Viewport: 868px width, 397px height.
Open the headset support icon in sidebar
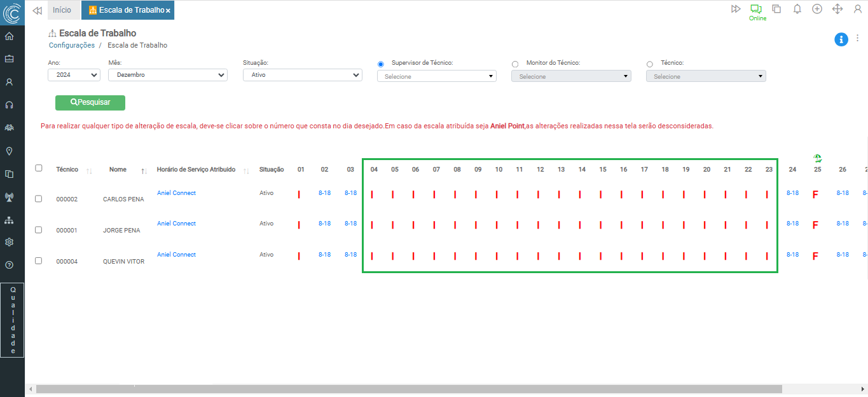[9, 105]
